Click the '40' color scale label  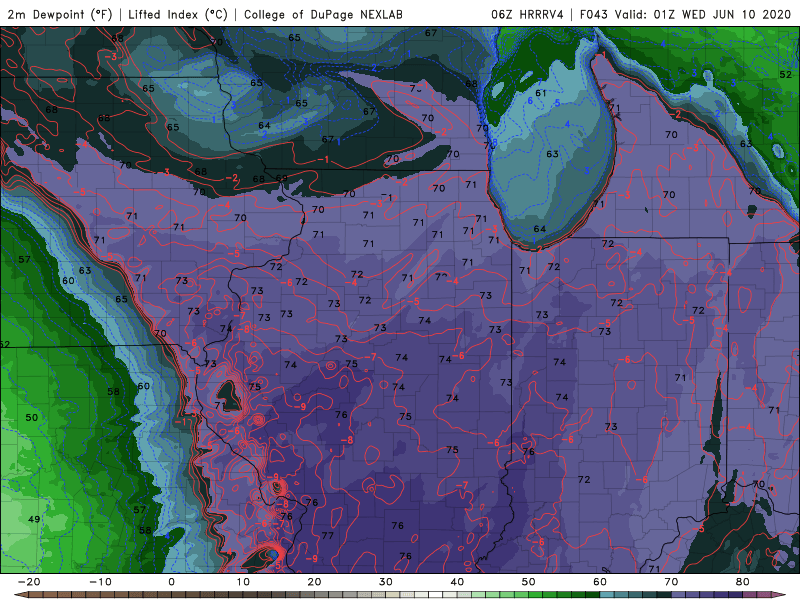pyautogui.click(x=457, y=582)
